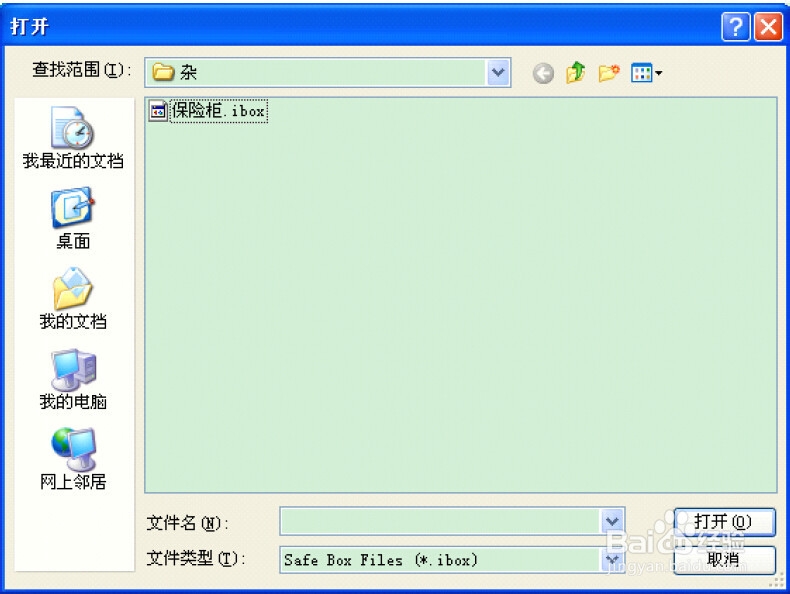Select the 保险柜.ibox file icon

[x=158, y=111]
